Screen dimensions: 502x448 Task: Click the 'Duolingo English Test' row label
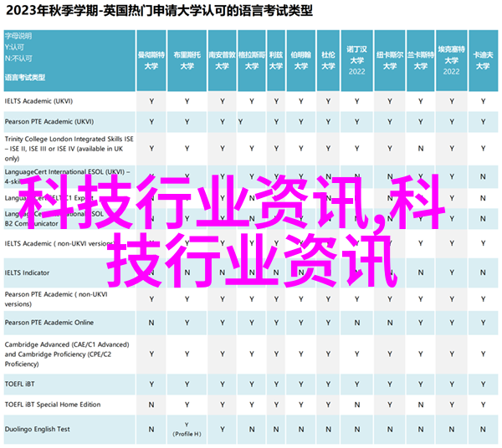point(37,429)
